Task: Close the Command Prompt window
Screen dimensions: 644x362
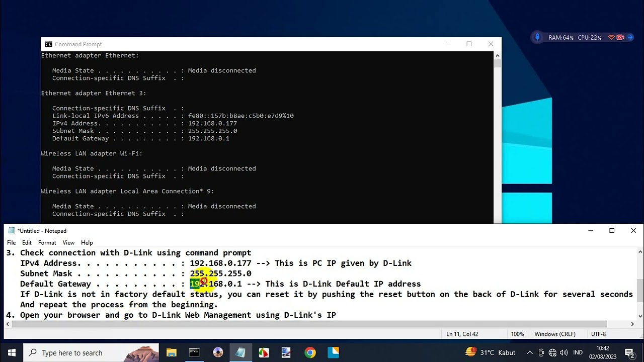Action: point(491,44)
